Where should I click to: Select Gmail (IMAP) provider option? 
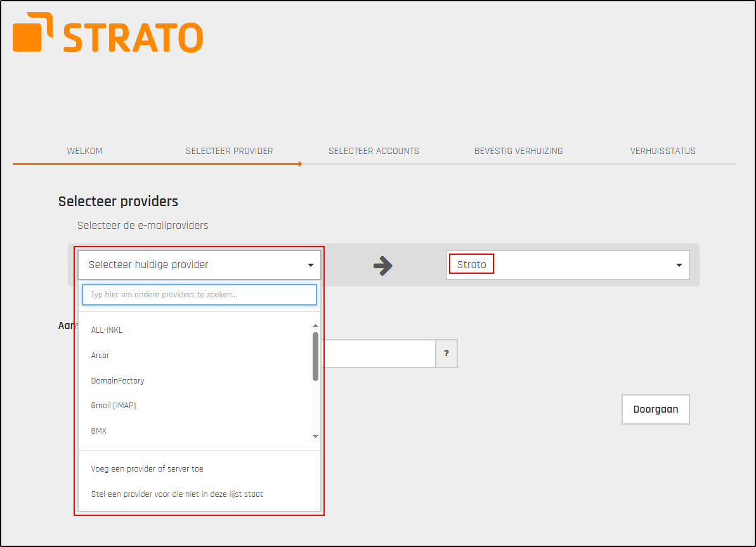pos(114,406)
